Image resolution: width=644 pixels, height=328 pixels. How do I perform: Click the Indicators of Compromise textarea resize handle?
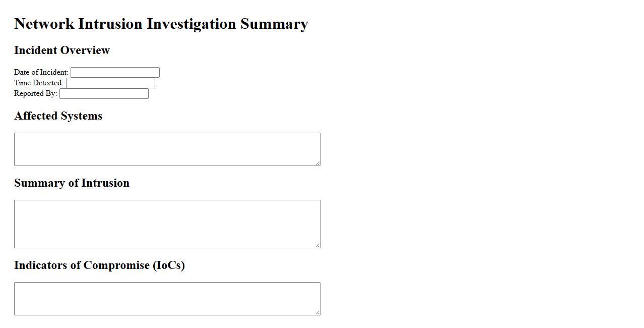(317, 312)
